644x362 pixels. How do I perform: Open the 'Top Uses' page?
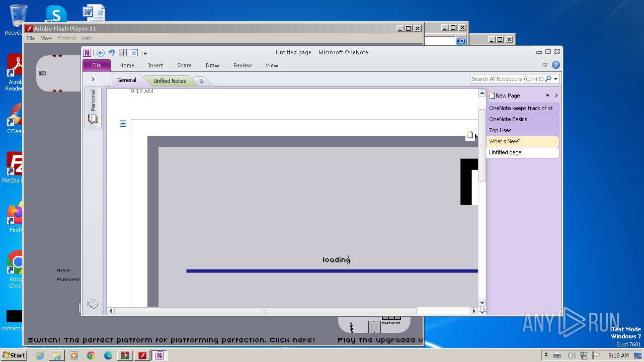(x=522, y=130)
